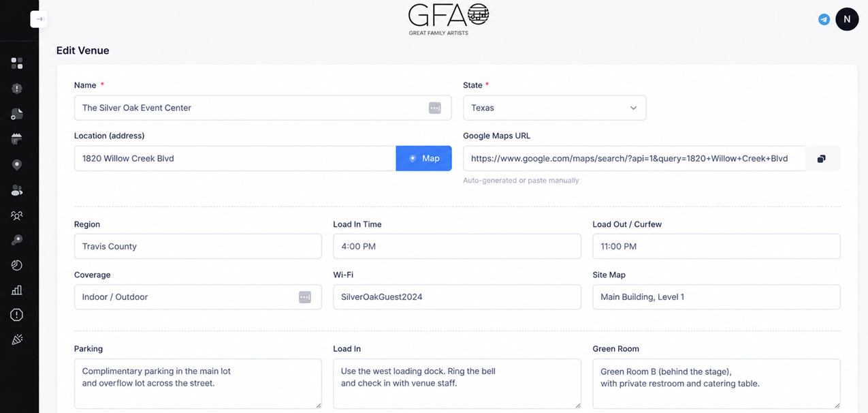This screenshot has height=413, width=868.
Task: Click the Location address field
Action: pos(235,158)
